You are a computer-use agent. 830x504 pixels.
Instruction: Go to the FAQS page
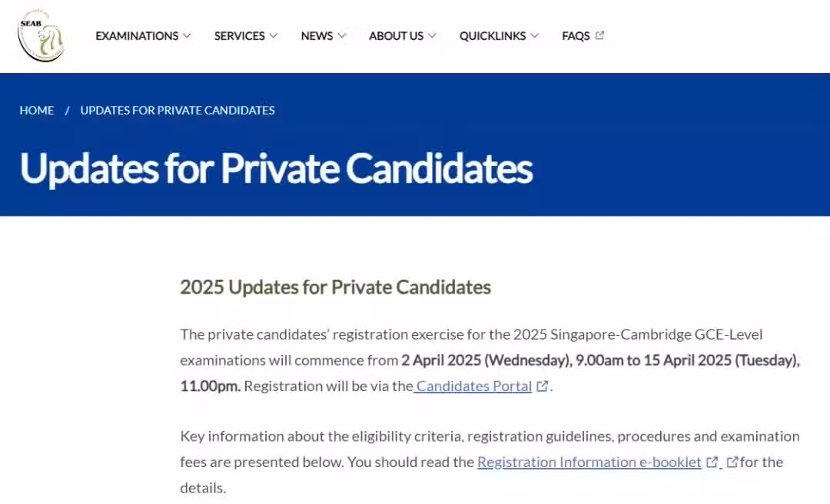pyautogui.click(x=576, y=36)
